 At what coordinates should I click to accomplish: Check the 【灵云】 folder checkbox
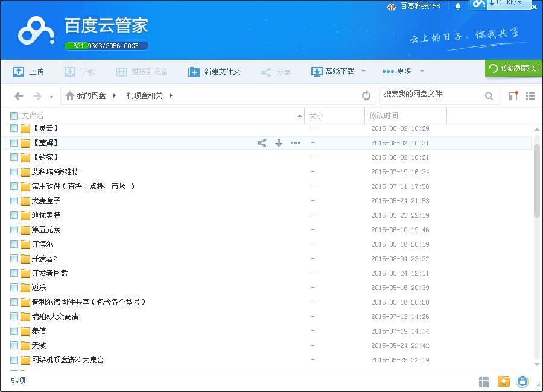tap(14, 128)
